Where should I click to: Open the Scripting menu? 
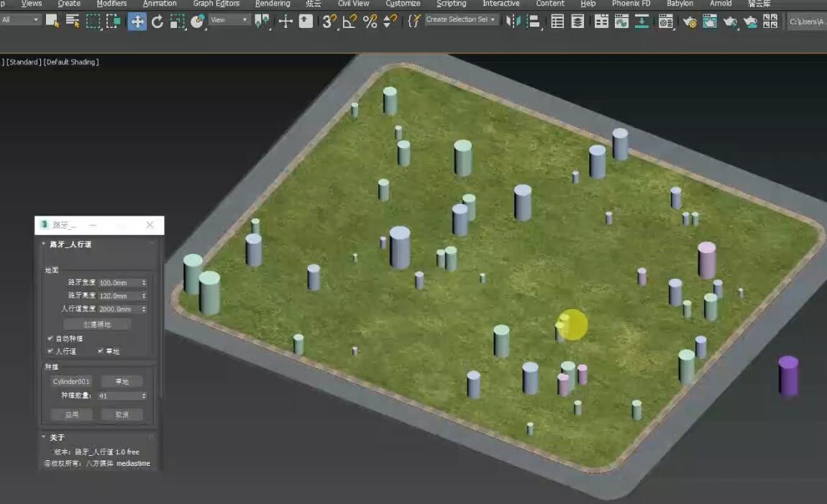(451, 4)
